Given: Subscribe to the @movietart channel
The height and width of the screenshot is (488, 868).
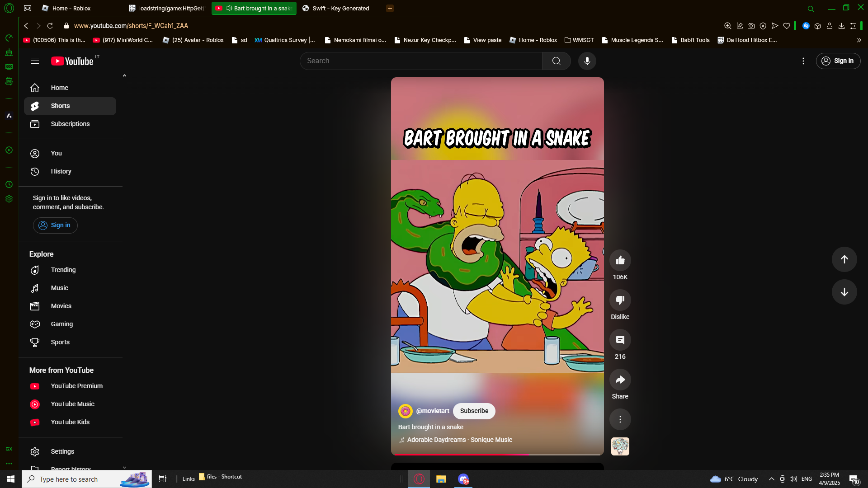Looking at the screenshot, I should tap(474, 411).
